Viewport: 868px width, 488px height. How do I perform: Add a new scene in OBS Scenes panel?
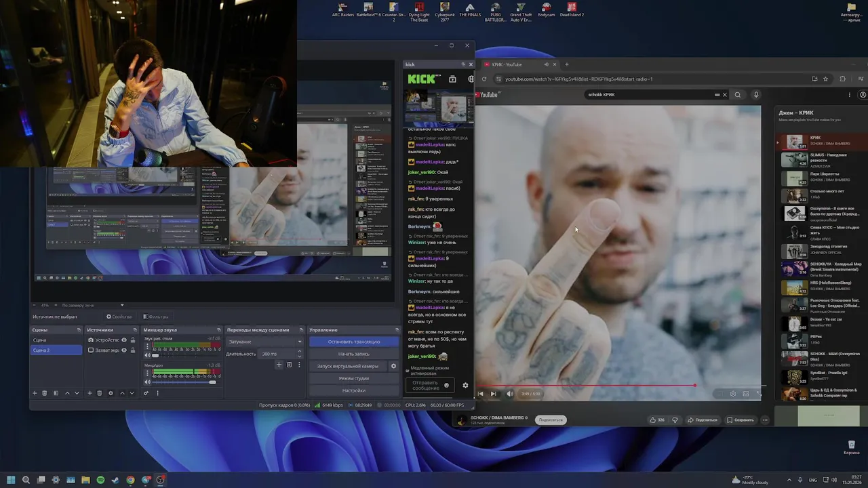click(35, 393)
